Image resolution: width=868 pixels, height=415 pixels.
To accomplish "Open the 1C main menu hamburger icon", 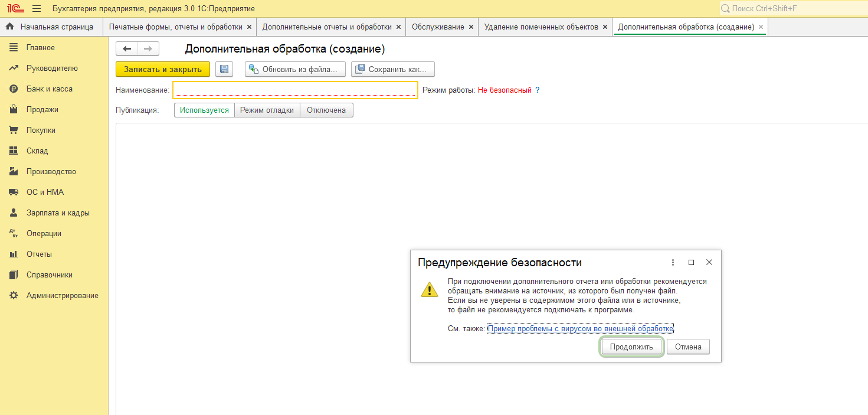I will [37, 9].
